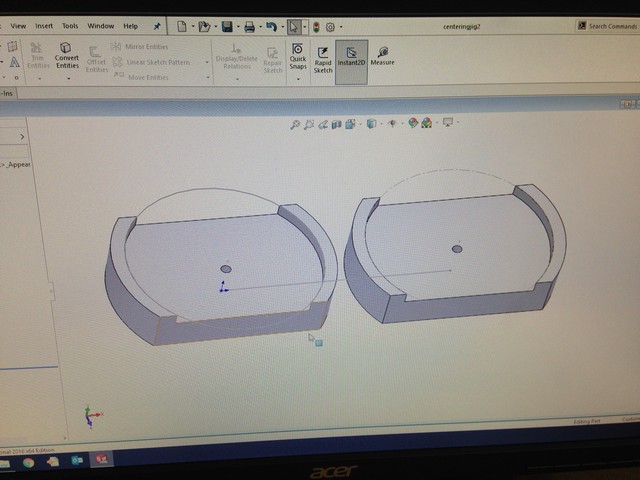Pin the menu bar with the pushpin
640x480 pixels.
[x=156, y=25]
